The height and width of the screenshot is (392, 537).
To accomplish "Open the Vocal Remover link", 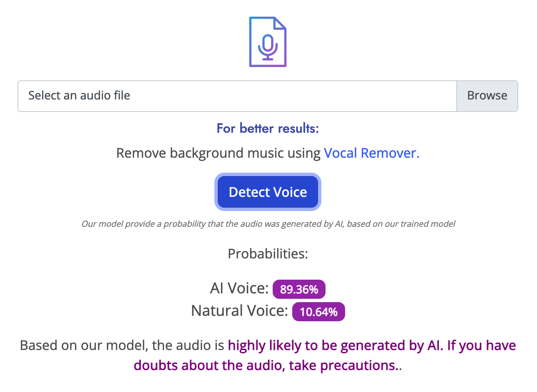I will pyautogui.click(x=371, y=153).
